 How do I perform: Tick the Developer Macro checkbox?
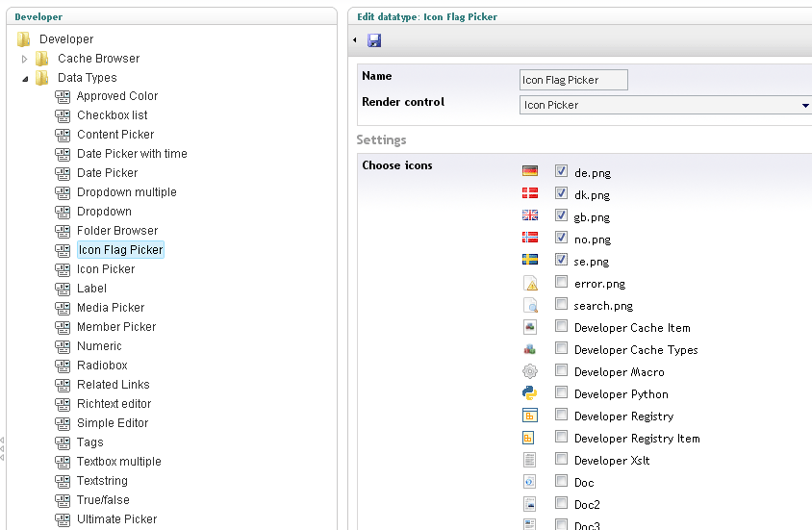(x=561, y=369)
